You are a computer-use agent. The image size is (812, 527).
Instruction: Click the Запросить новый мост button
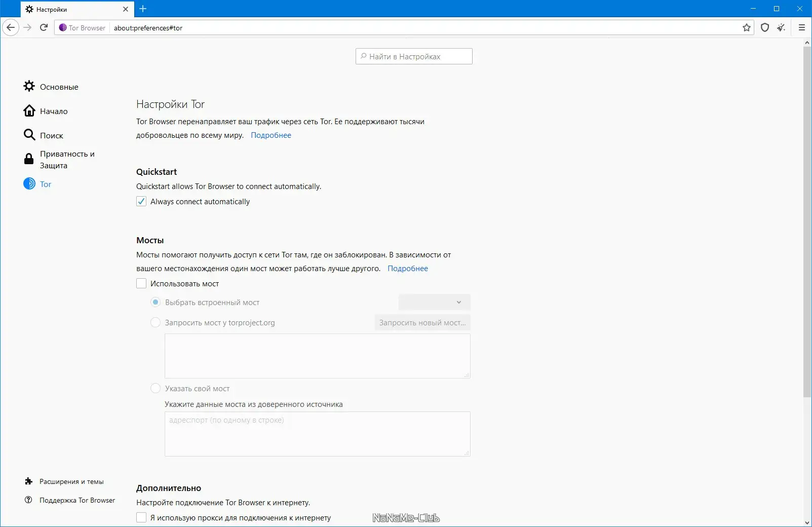(x=422, y=322)
